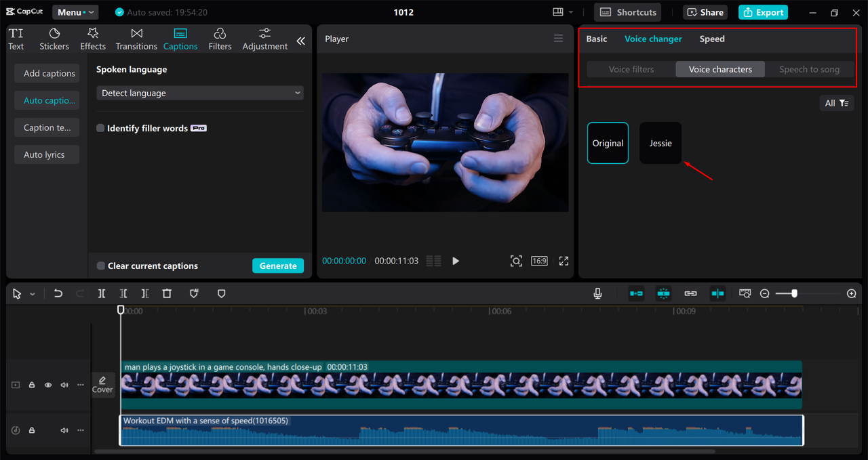Open the Effects panel

tap(93, 39)
